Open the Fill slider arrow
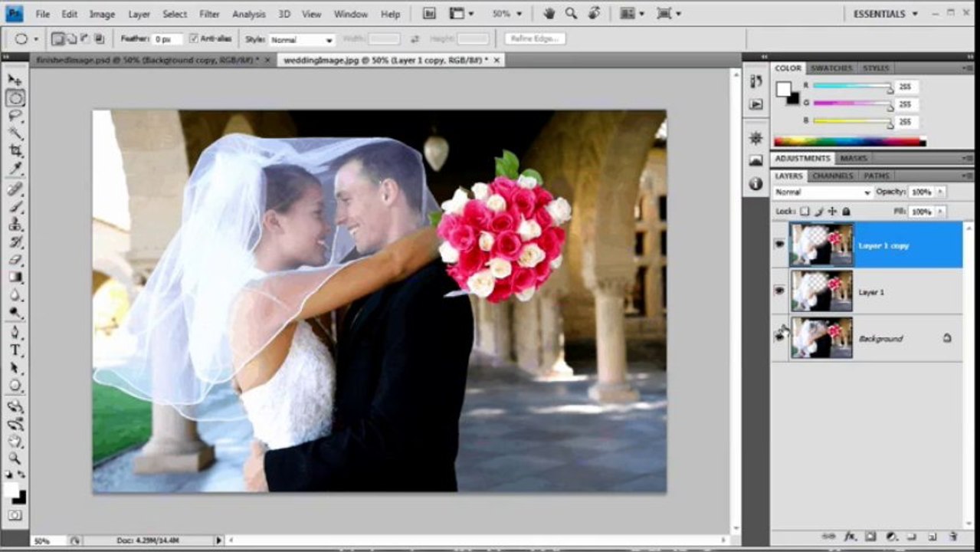This screenshot has height=552, width=980. tap(941, 211)
